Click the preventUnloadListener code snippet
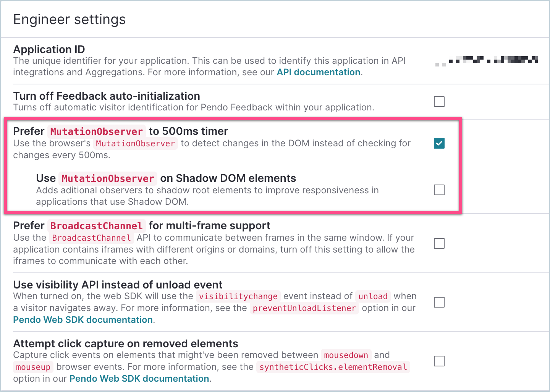550x392 pixels. pyautogui.click(x=304, y=308)
